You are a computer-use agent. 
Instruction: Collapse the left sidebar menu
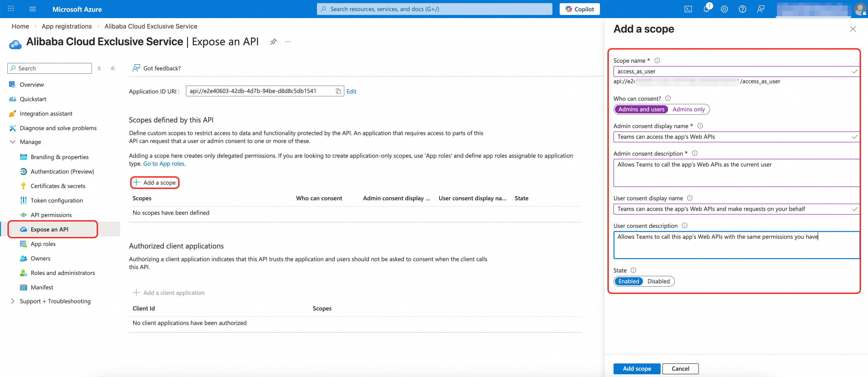pos(113,68)
